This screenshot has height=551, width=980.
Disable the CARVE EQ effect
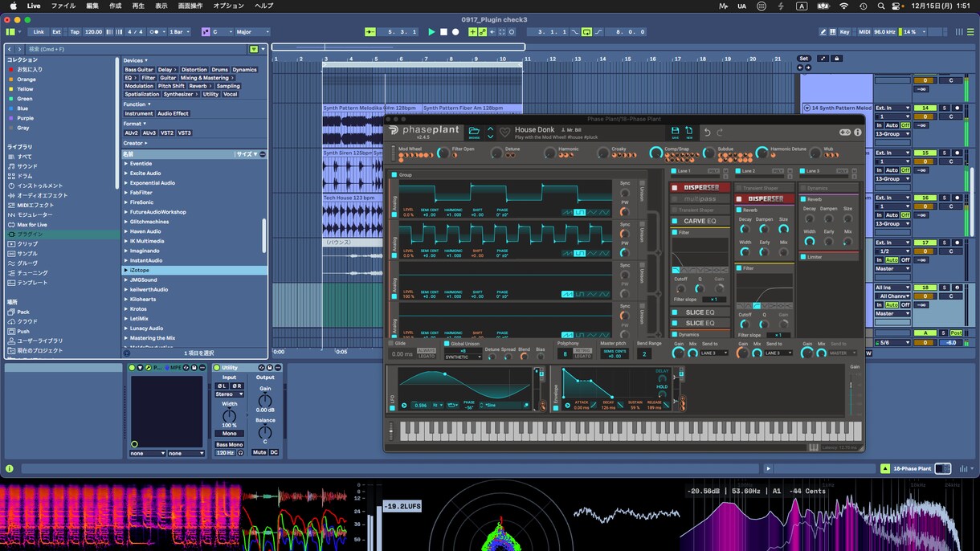[676, 221]
